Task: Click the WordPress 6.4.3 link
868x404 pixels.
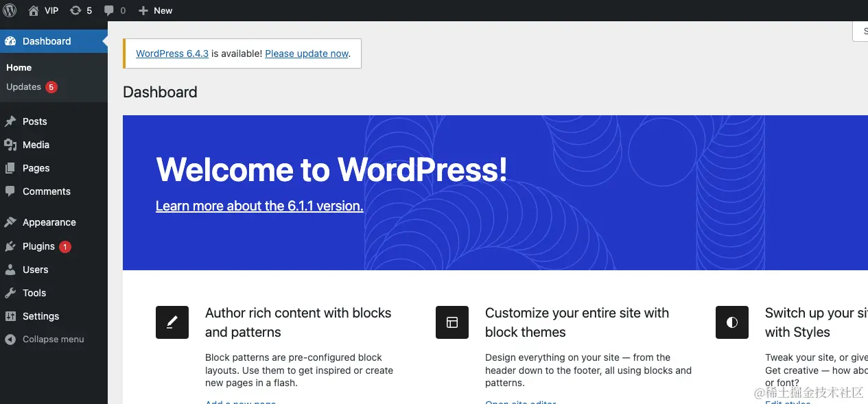Action: [172, 54]
